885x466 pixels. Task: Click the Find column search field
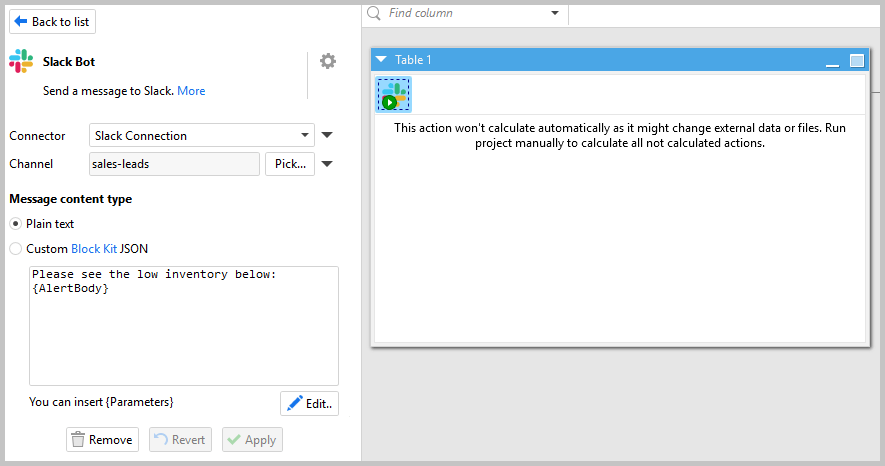pyautogui.click(x=466, y=13)
